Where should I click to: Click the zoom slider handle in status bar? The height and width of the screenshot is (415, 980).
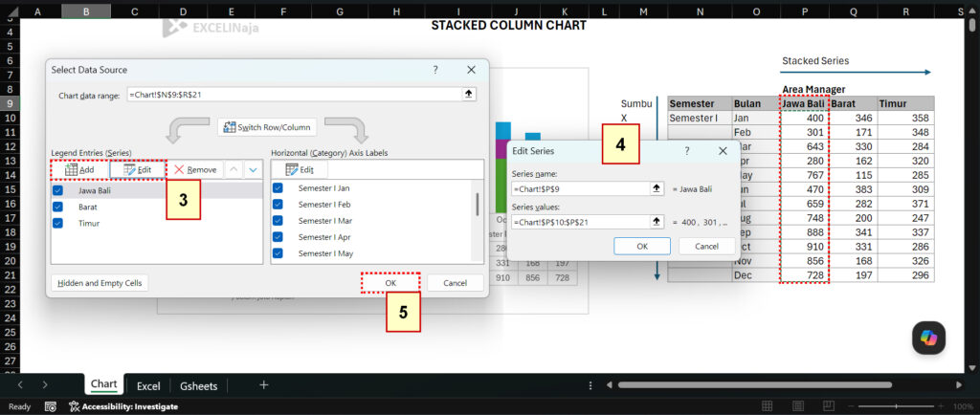click(896, 406)
